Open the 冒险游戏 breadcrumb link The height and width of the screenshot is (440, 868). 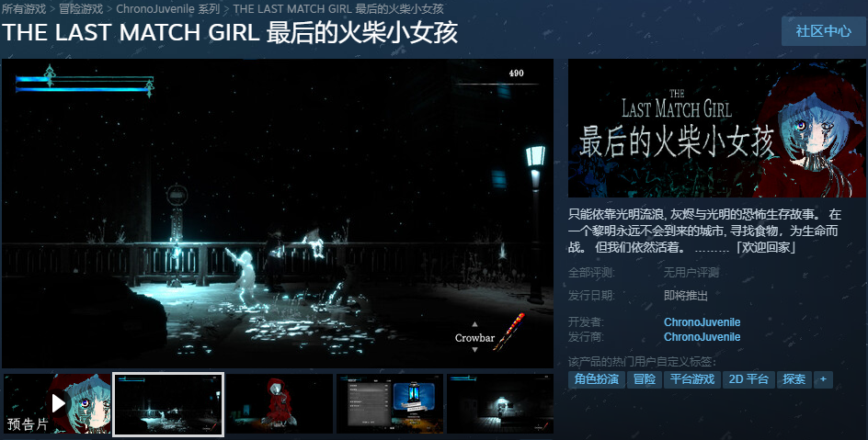81,9
